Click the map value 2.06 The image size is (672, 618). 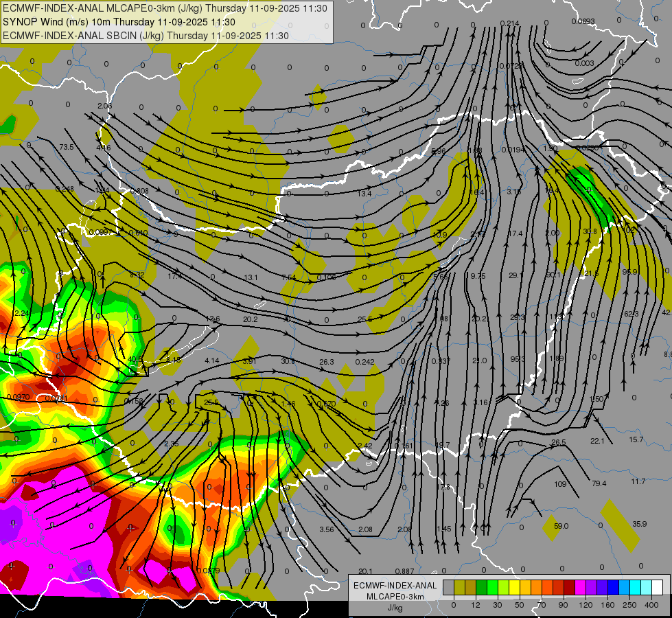coord(104,106)
